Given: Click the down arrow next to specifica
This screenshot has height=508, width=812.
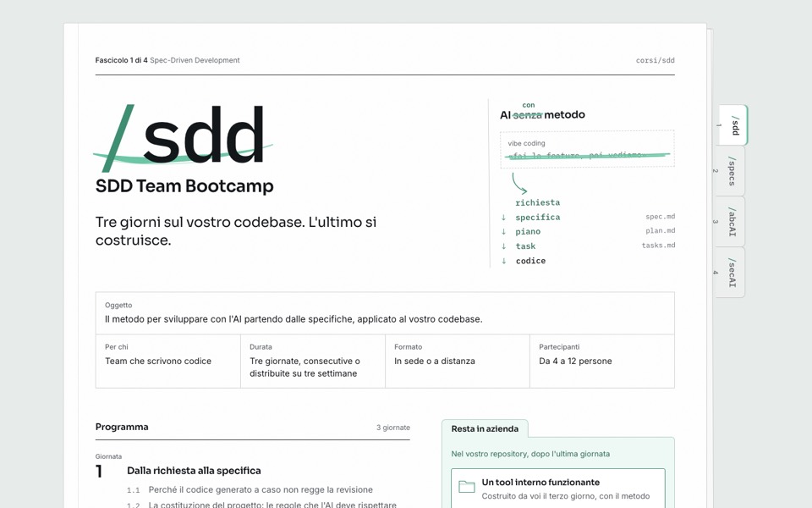Looking at the screenshot, I should (503, 218).
